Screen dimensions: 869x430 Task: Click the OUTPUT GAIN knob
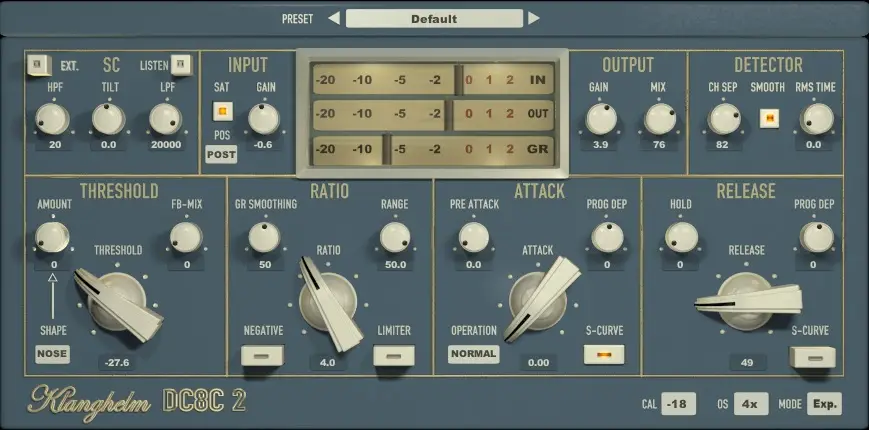tap(601, 119)
